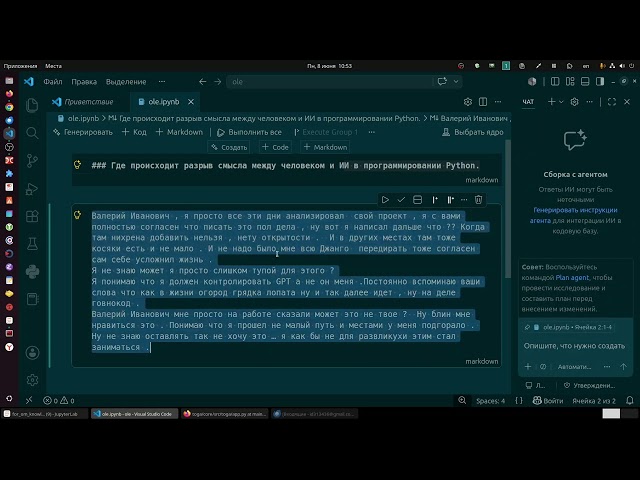The image size is (640, 480).
Task: Open the Explorer view in activity bar
Action: pos(32,105)
